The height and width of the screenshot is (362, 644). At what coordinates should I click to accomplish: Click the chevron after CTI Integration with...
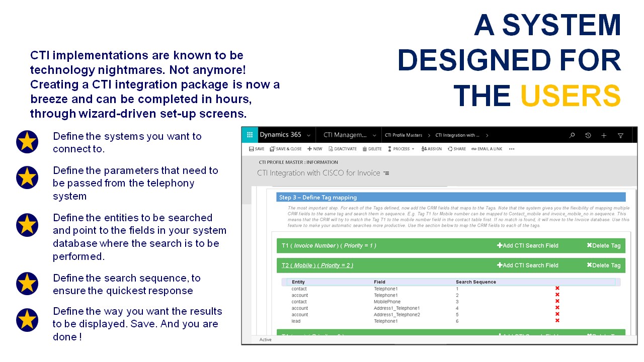[487, 135]
